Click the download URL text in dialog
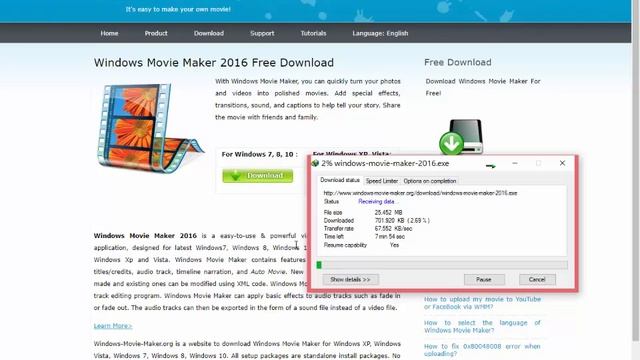This screenshot has width=640, height=360. tap(420, 193)
